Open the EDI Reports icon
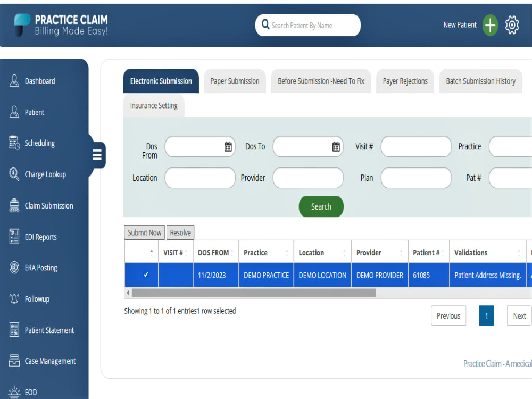Screen dimensions: 532x399 pyautogui.click(x=14, y=237)
